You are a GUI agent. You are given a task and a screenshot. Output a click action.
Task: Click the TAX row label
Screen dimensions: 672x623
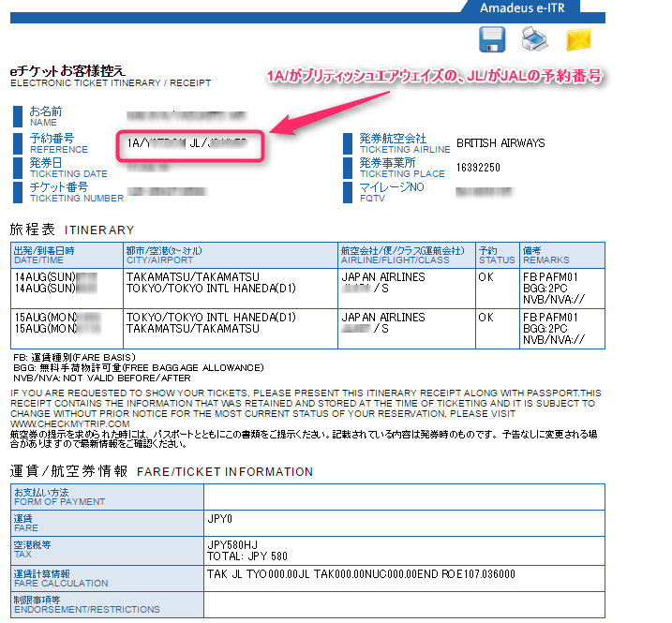click(x=22, y=554)
